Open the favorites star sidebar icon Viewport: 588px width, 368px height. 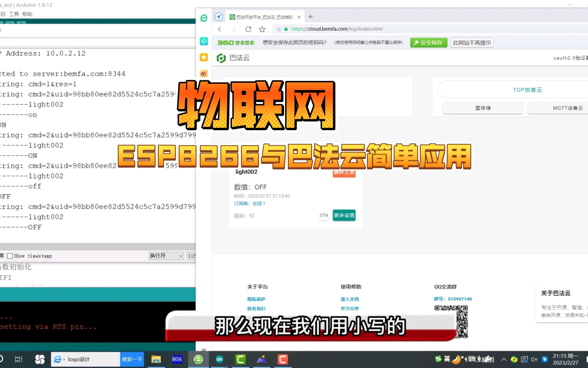click(x=204, y=57)
